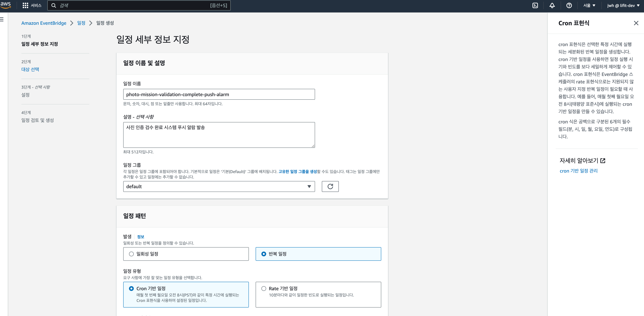Open the jwh @ lifit-dev account menu

[x=623, y=5]
